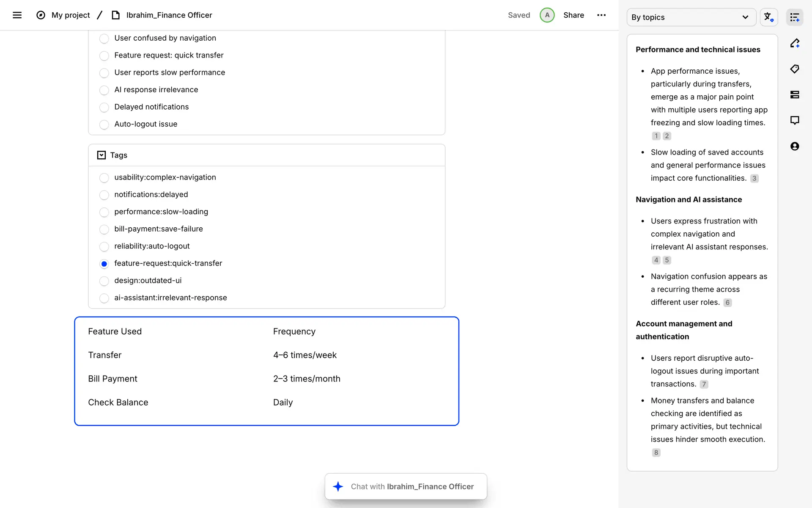Click the translate icon next to the dropdown
Image resolution: width=812 pixels, height=508 pixels.
(768, 17)
